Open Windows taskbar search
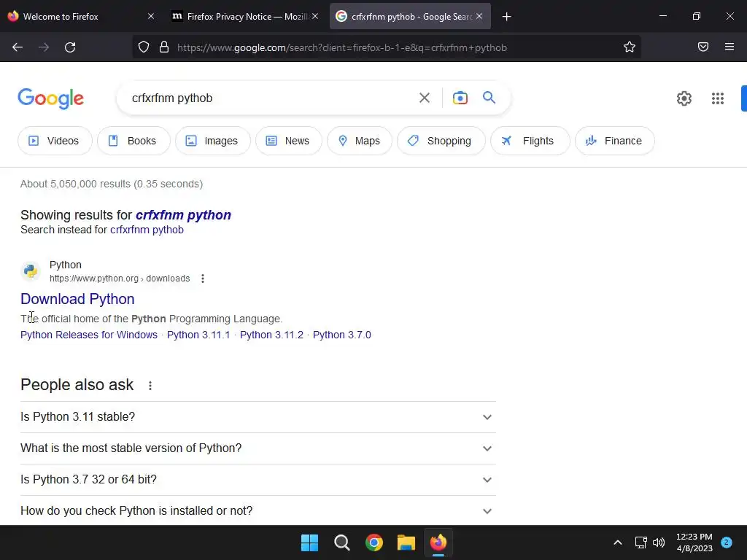Image resolution: width=747 pixels, height=560 pixels. [x=341, y=542]
